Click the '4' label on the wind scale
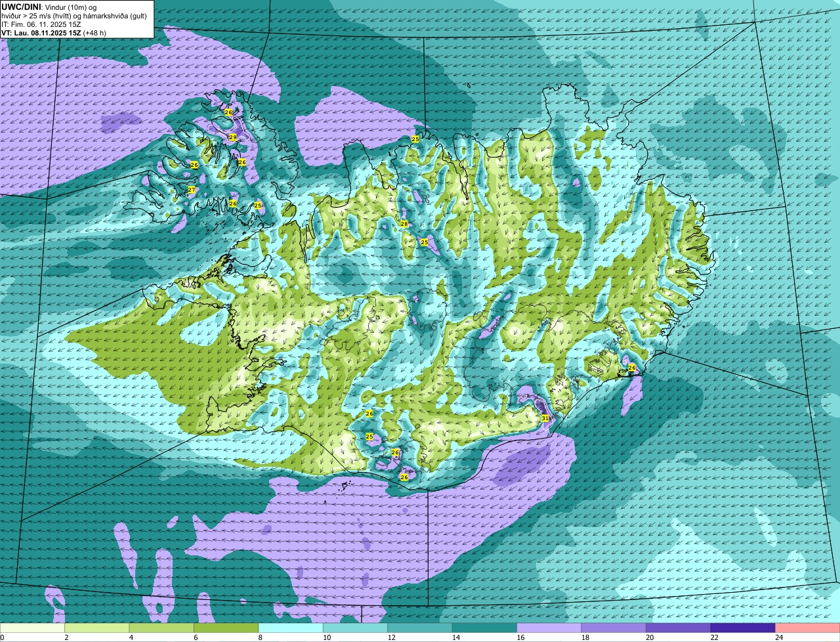The width and height of the screenshot is (840, 642). (x=131, y=637)
